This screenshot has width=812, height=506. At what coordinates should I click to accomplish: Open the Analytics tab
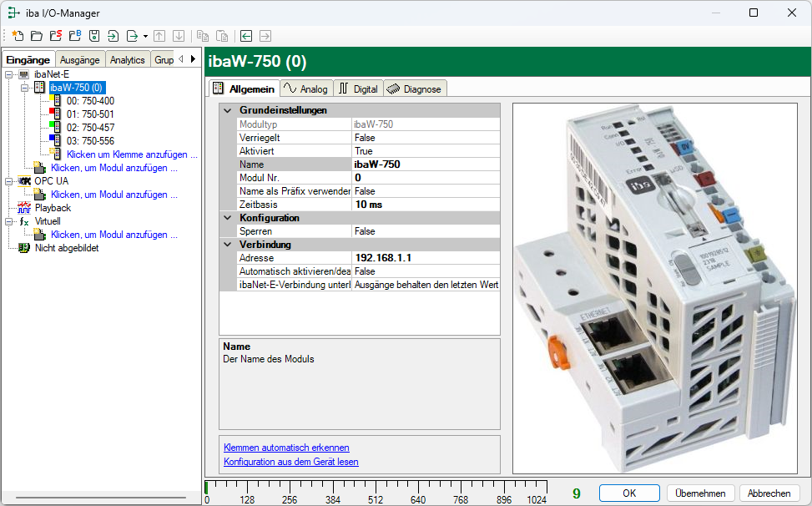[128, 59]
